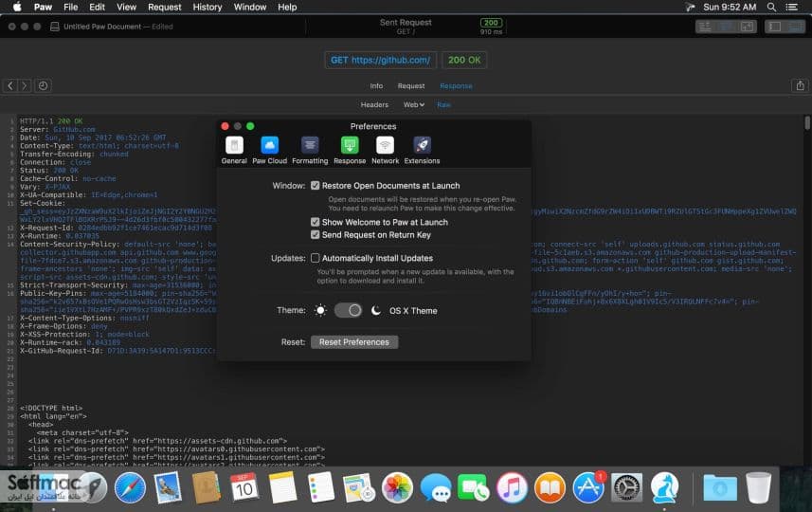Click the Reset Preferences button
Viewport: 812px width, 512px height.
point(354,342)
